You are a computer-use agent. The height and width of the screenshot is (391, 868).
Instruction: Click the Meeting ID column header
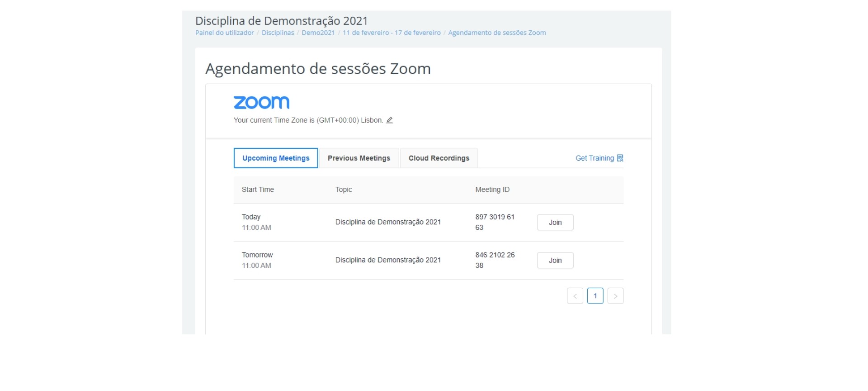[492, 190]
